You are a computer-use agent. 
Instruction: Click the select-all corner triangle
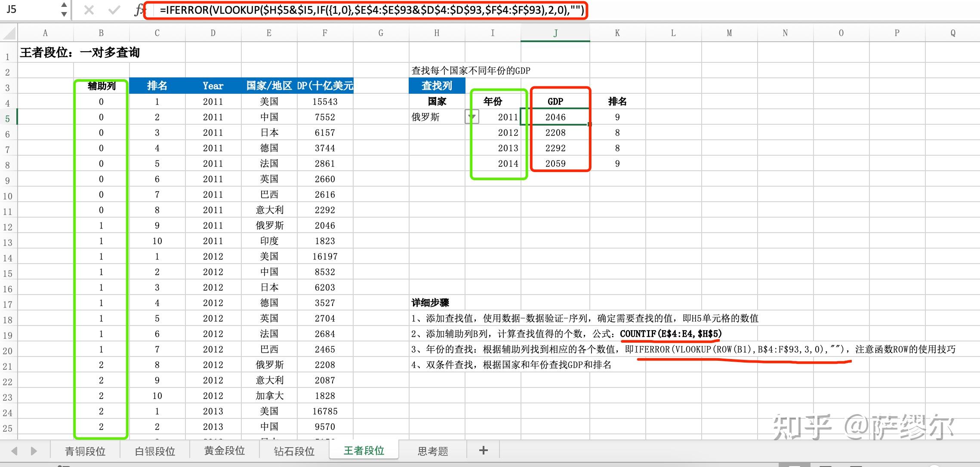click(x=9, y=33)
